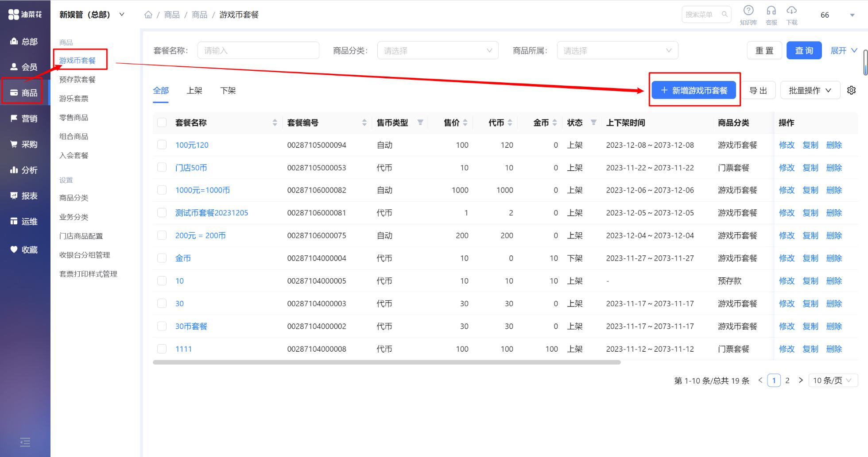The height and width of the screenshot is (457, 868).
Task: Tick the checkbox for 1000元=1000币
Action: 162,190
